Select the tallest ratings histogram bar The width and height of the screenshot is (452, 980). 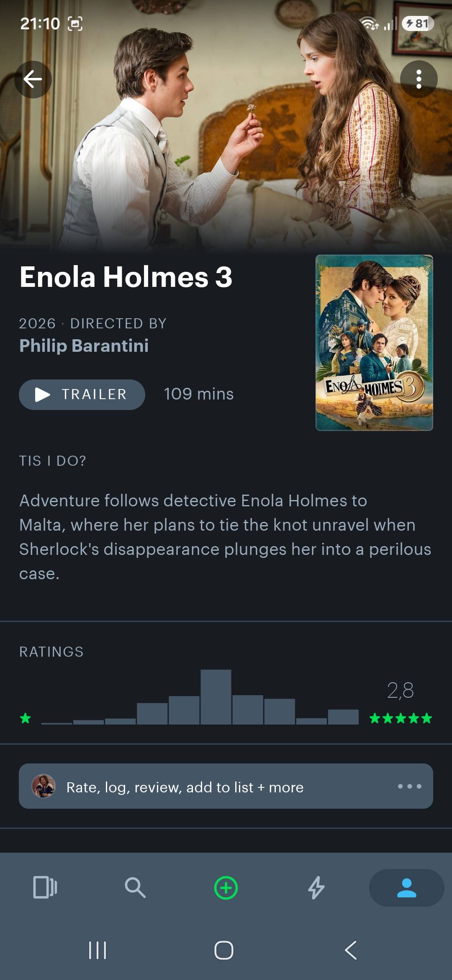pos(216,697)
